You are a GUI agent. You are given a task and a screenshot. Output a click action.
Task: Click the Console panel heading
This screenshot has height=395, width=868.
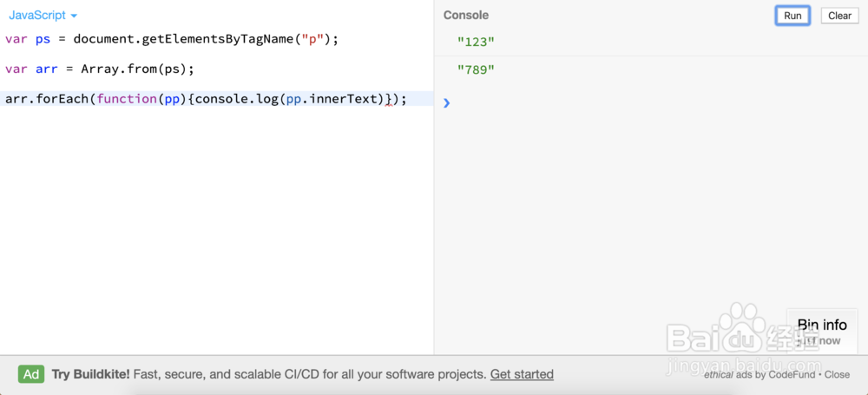click(466, 16)
